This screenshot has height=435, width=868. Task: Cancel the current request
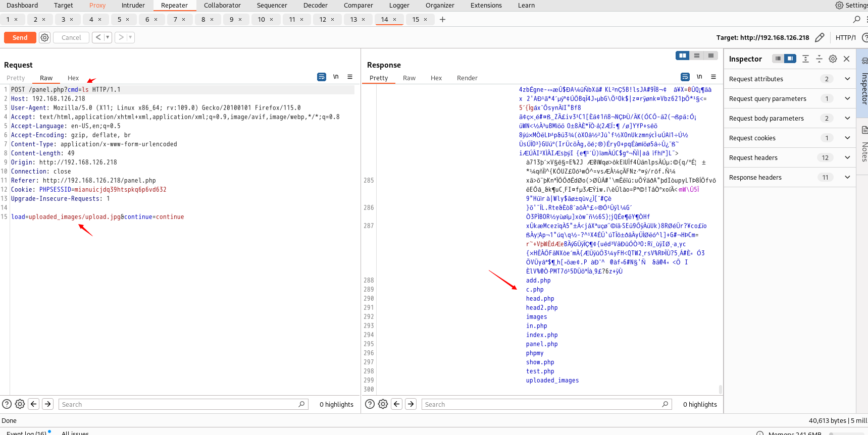71,37
